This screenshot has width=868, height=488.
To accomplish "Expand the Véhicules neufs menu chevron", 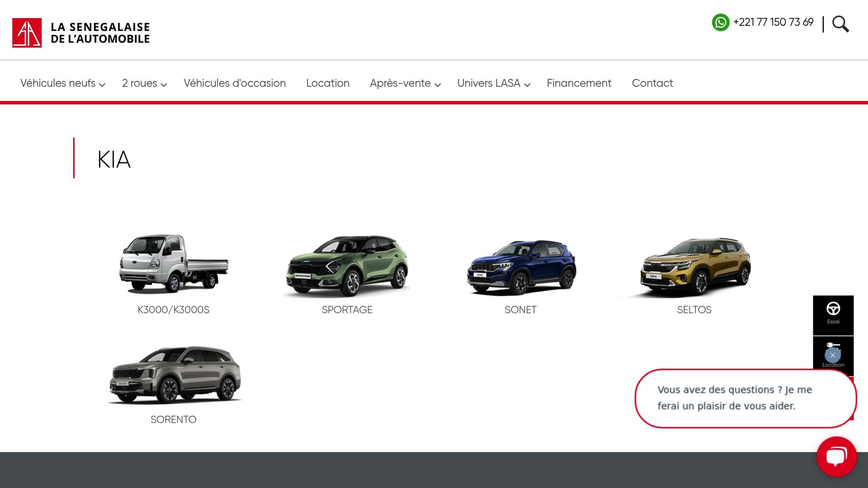I will (102, 85).
